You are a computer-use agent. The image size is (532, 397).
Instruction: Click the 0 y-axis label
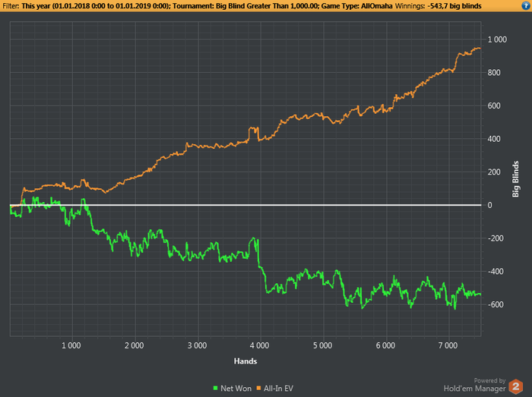tap(489, 205)
